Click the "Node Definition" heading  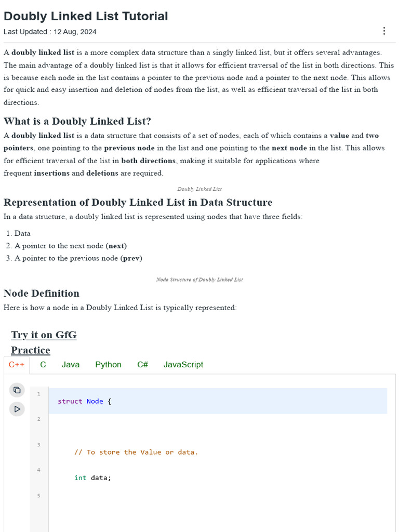42,294
